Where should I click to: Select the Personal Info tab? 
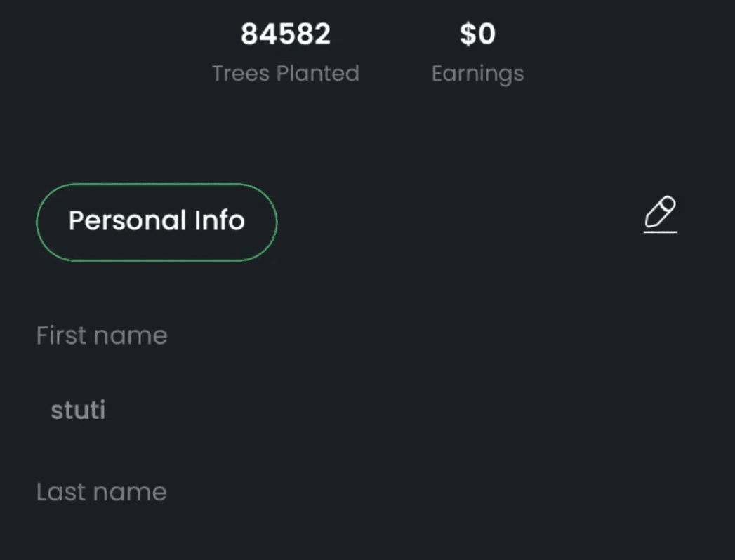click(x=157, y=222)
